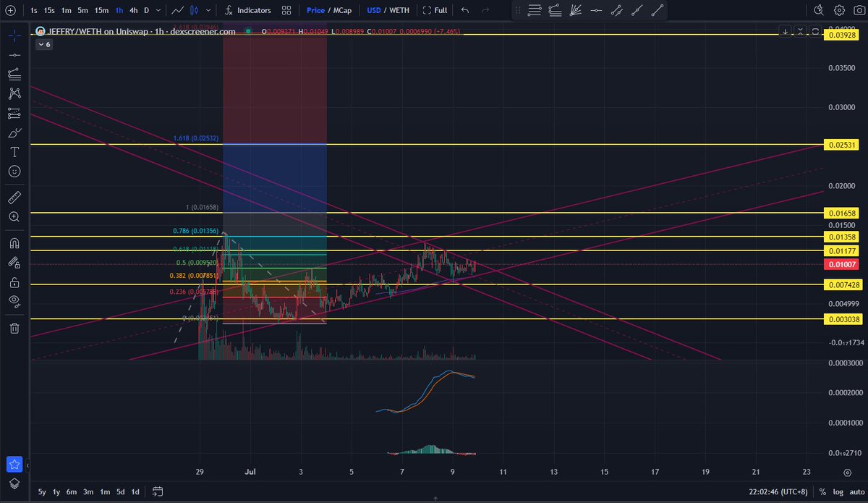Select the 5m timeframe
Image resolution: width=868 pixels, height=503 pixels.
coord(83,11)
